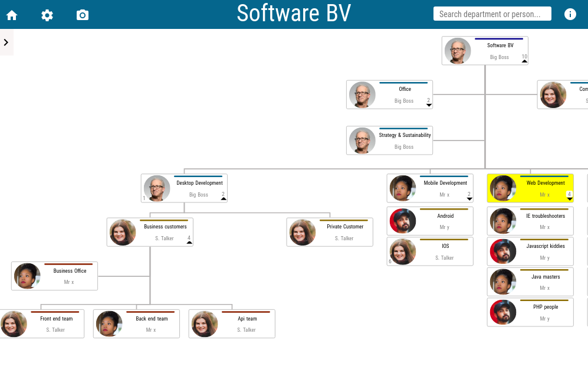Select the Private Customer department name
Screen dimensions: 588x389
click(345, 227)
